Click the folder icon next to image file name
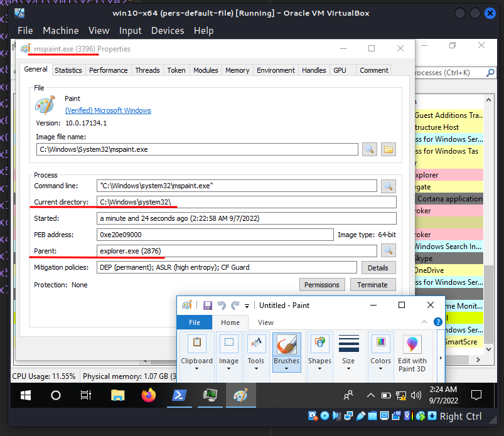The image size is (504, 436). point(387,149)
